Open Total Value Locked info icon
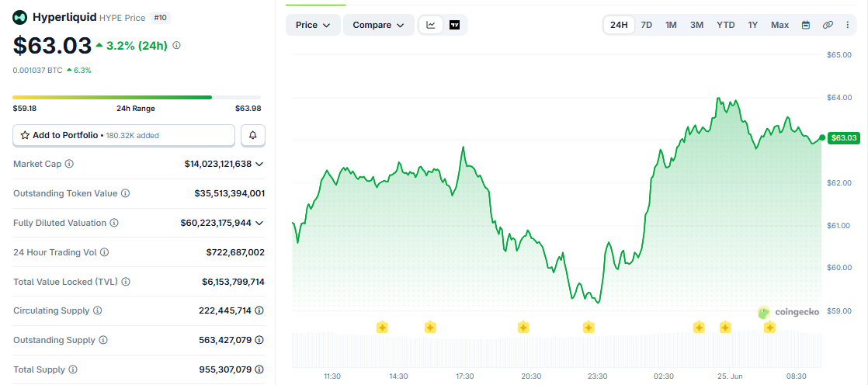The image size is (868, 385). tap(126, 282)
